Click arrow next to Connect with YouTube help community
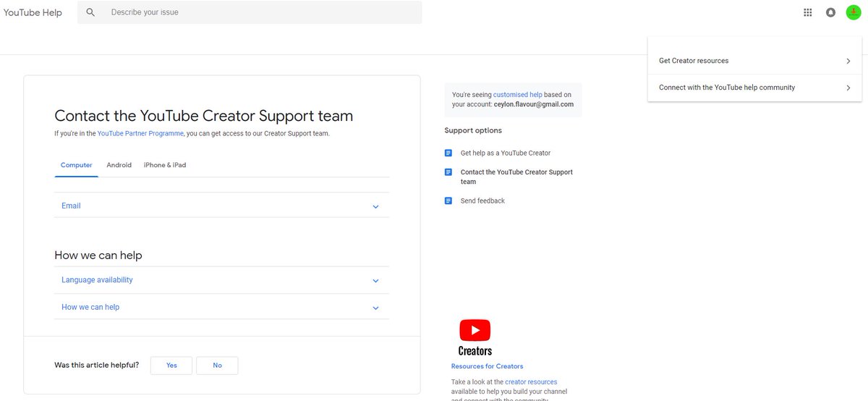The image size is (868, 401). tap(848, 88)
